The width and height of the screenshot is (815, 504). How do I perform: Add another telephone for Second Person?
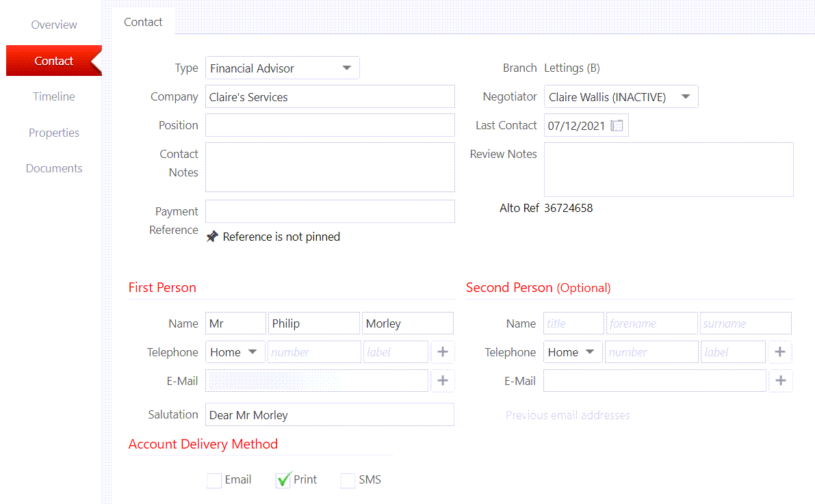pyautogui.click(x=779, y=352)
